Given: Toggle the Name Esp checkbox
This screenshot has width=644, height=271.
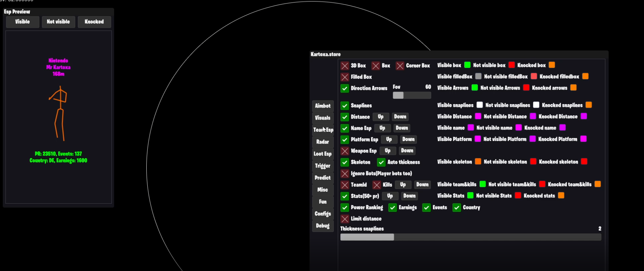Looking at the screenshot, I should coord(345,128).
